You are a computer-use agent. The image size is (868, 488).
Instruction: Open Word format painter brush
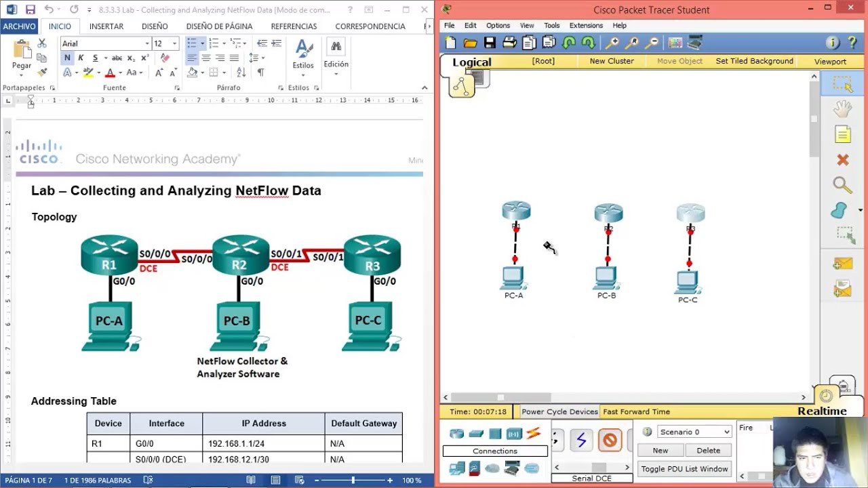click(x=42, y=73)
